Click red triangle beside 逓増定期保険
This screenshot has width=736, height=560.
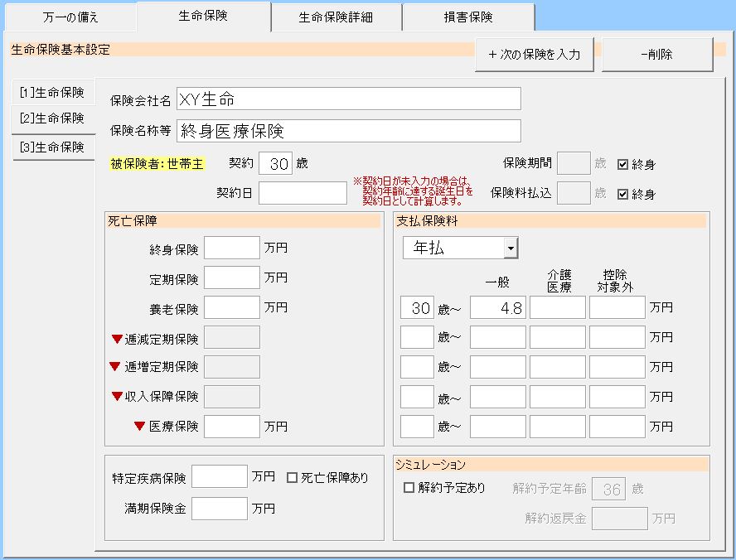tap(115, 366)
